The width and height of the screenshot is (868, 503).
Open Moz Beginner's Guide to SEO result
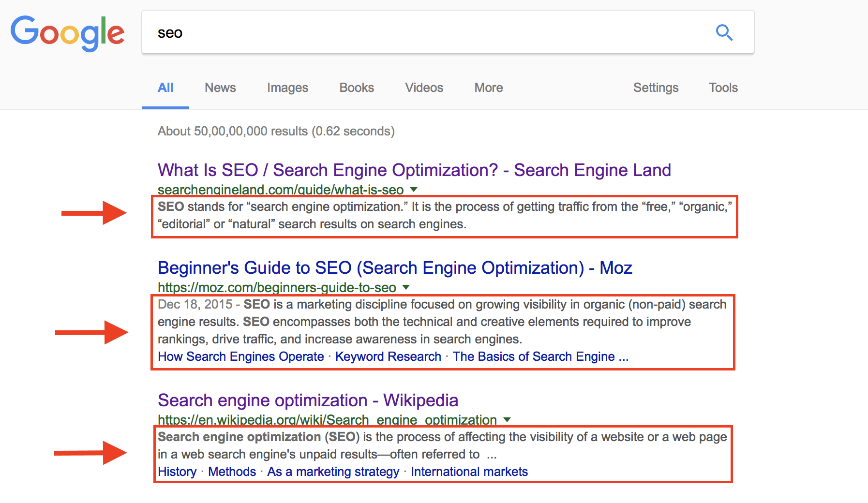395,268
